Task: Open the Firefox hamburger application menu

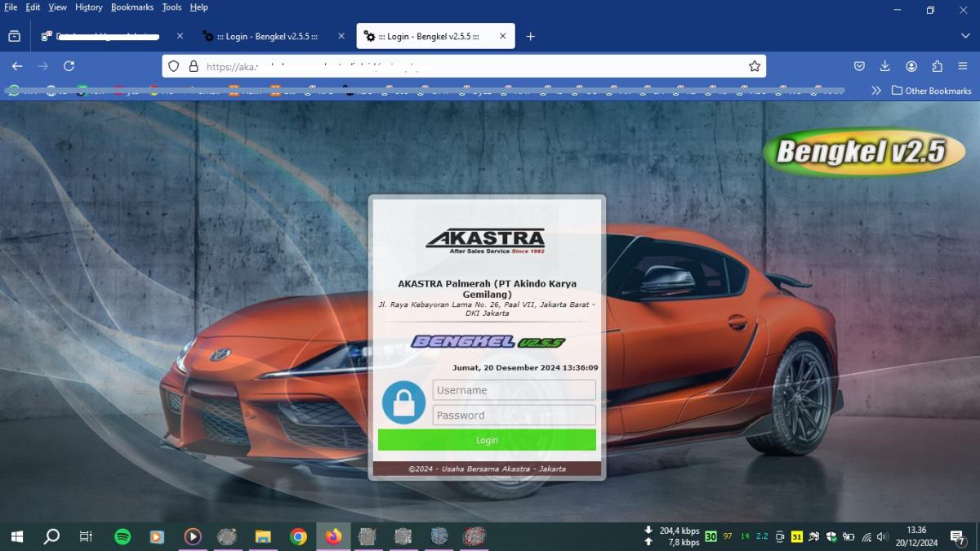Action: pos(963,66)
